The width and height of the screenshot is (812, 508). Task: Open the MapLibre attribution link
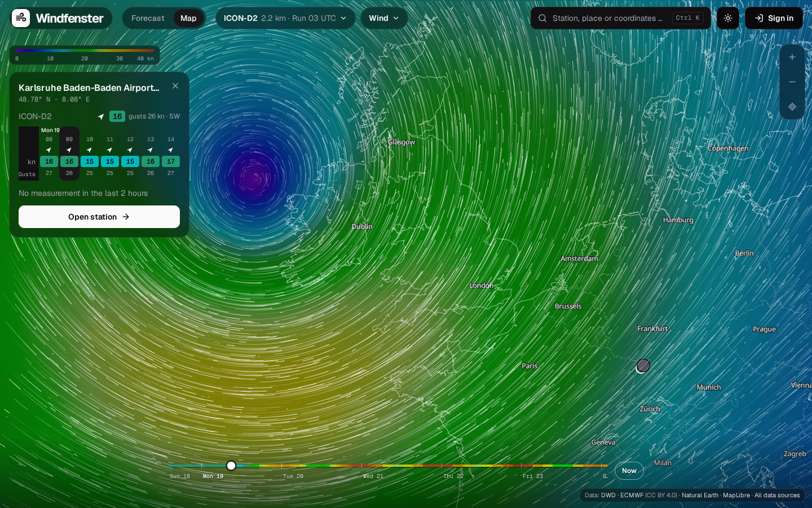point(736,496)
